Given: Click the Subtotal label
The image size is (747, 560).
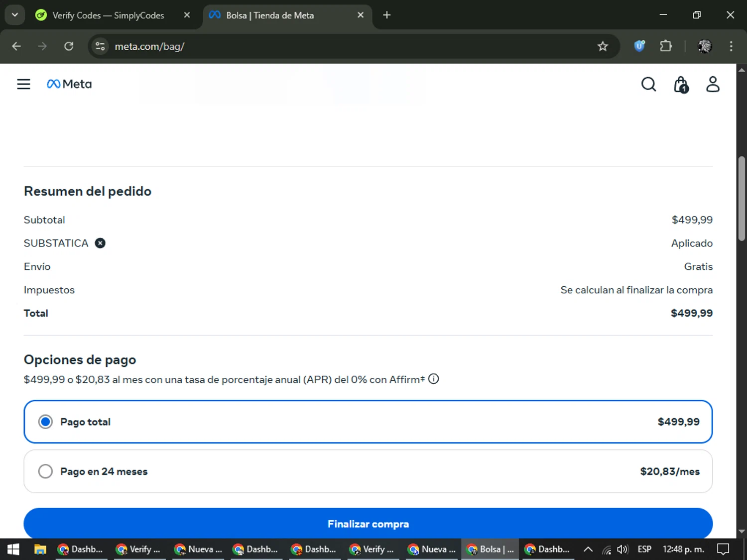Looking at the screenshot, I should click(44, 220).
